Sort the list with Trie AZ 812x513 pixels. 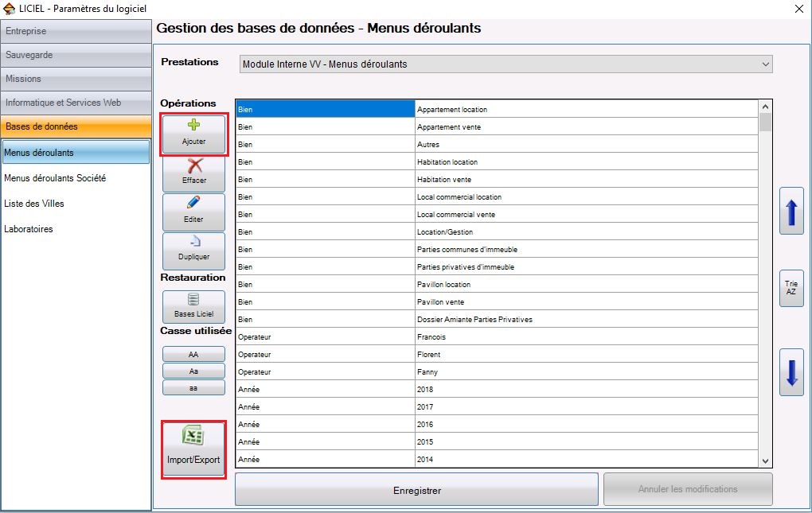click(x=791, y=288)
